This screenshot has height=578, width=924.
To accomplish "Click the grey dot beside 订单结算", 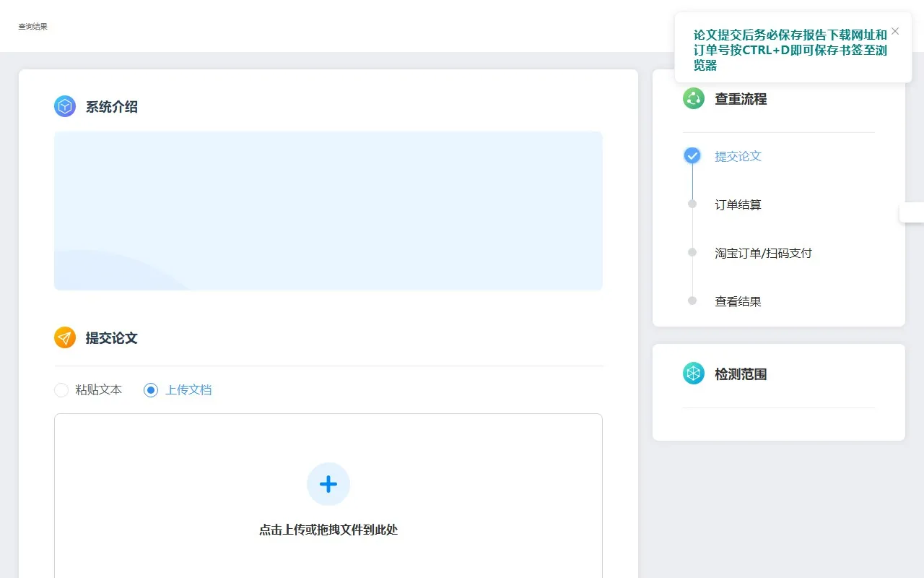I will [x=692, y=204].
